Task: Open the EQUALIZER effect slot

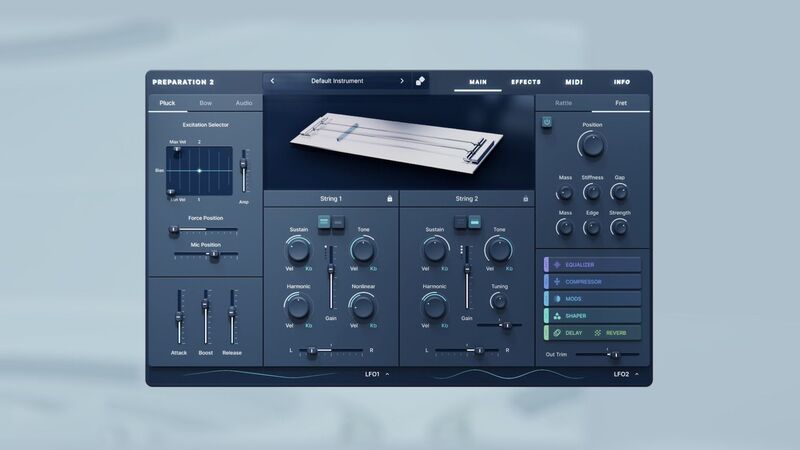Action: 592,265
